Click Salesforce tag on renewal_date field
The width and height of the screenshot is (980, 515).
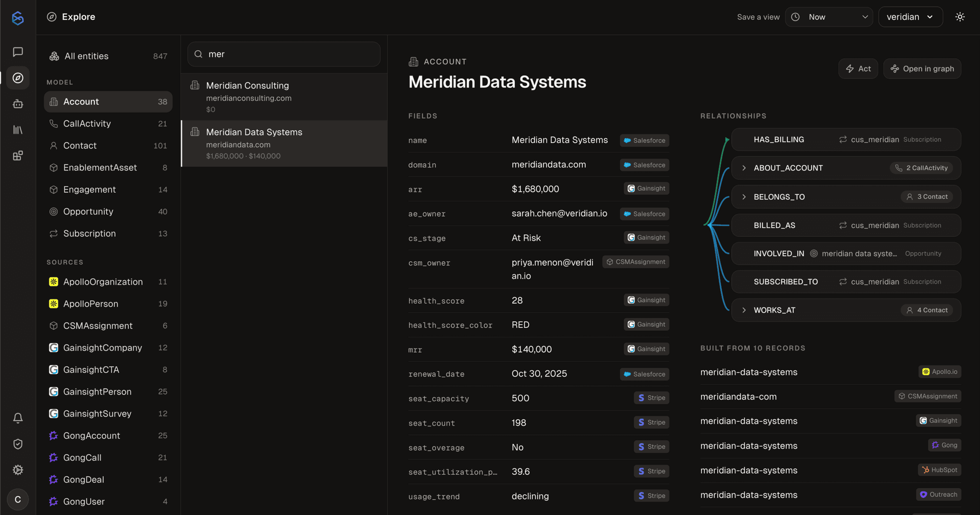click(645, 374)
